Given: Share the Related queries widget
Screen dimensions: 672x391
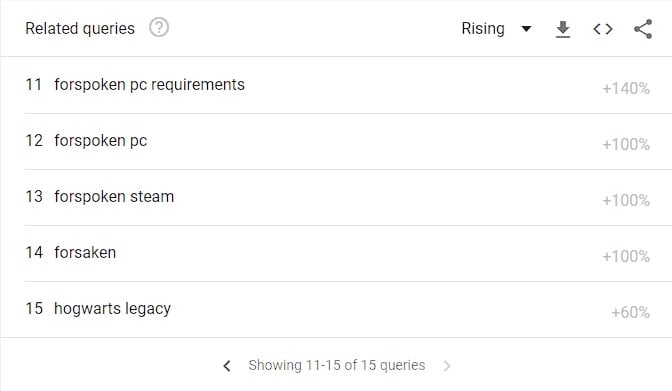Looking at the screenshot, I should point(643,29).
